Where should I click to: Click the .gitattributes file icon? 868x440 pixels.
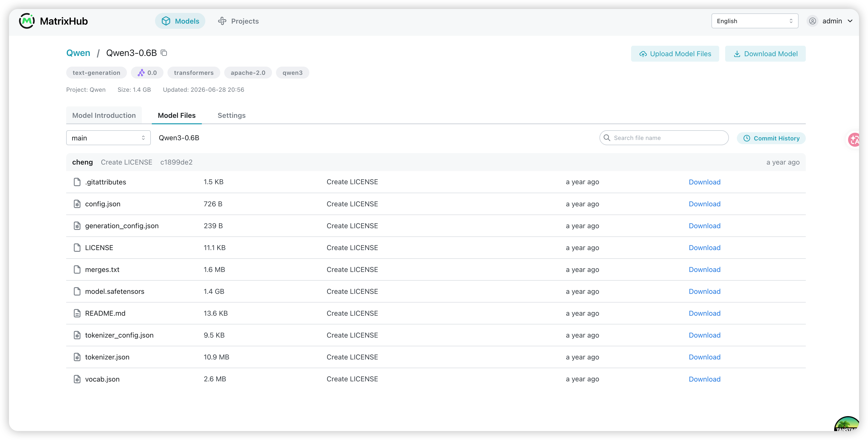point(77,182)
